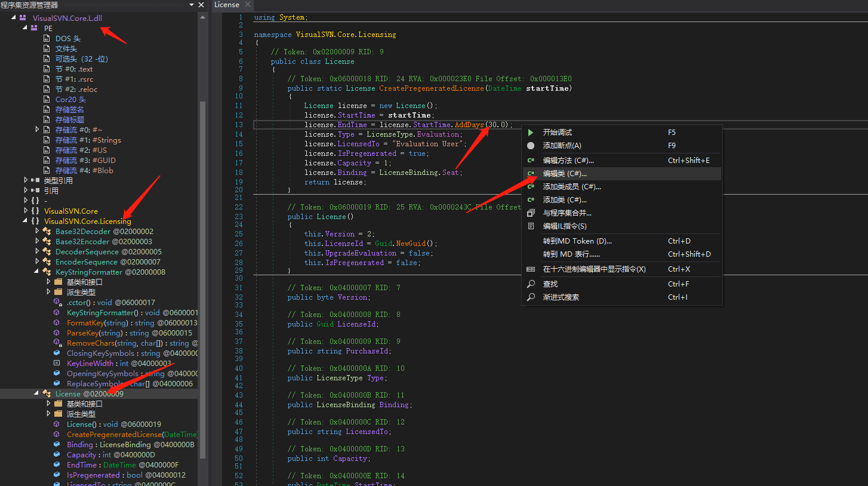Click the folder icon of 基类和接口 under License
The height and width of the screenshot is (486, 868).
point(58,404)
